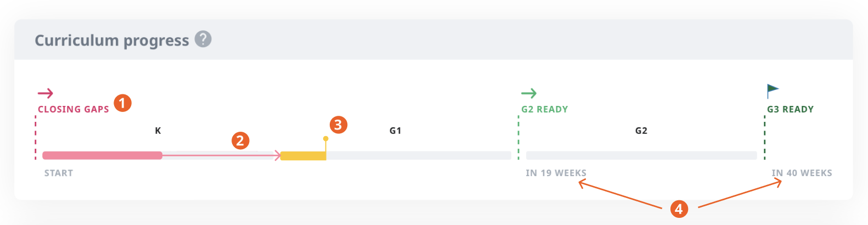This screenshot has width=868, height=225.
Task: Click the G3 Ready flag icon
Action: (773, 91)
